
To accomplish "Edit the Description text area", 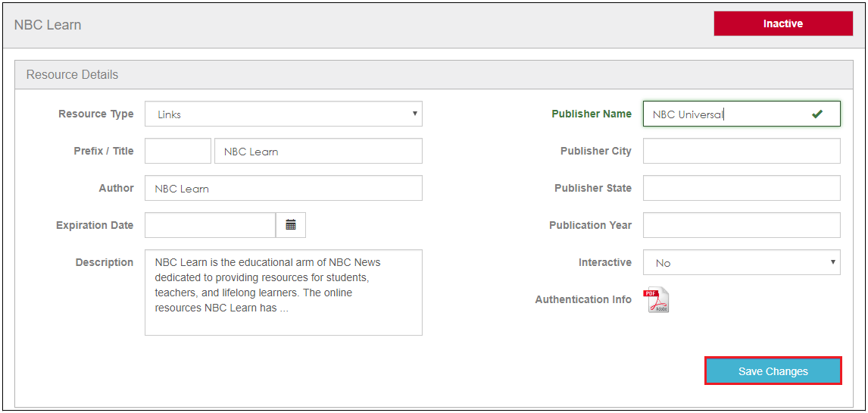I will [x=283, y=293].
